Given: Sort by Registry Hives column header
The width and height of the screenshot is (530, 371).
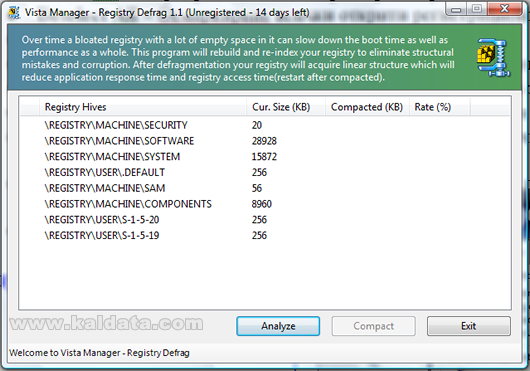Looking at the screenshot, I should pyautogui.click(x=143, y=107).
